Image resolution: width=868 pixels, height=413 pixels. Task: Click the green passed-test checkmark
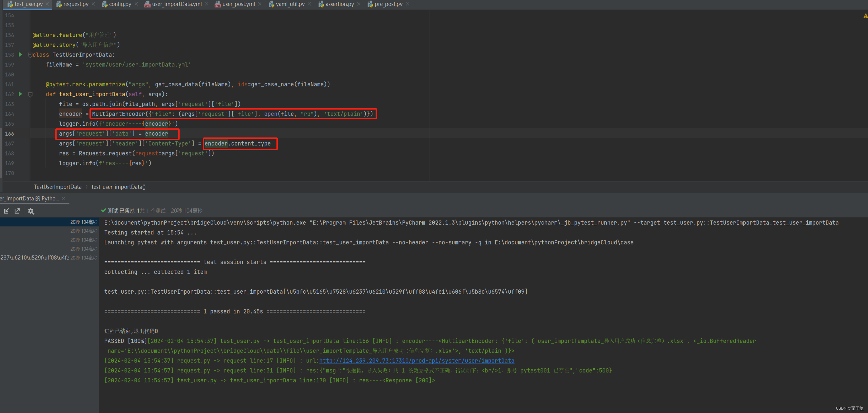103,211
